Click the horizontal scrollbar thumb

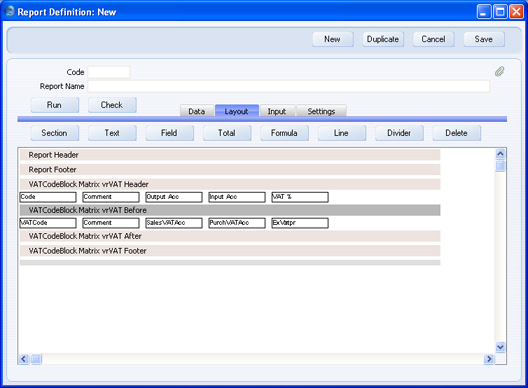(x=36, y=359)
